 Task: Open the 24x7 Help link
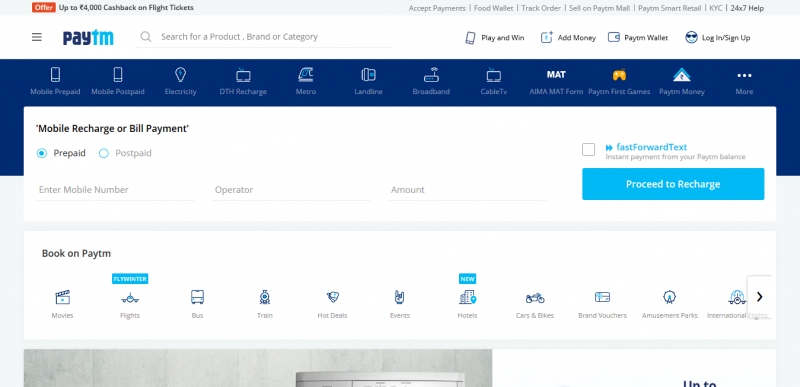tap(747, 8)
